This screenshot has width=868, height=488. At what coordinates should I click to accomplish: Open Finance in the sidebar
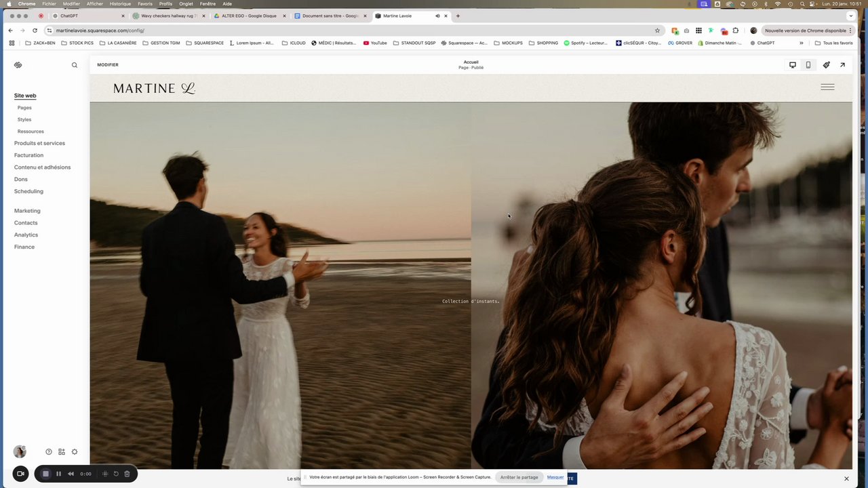(24, 247)
